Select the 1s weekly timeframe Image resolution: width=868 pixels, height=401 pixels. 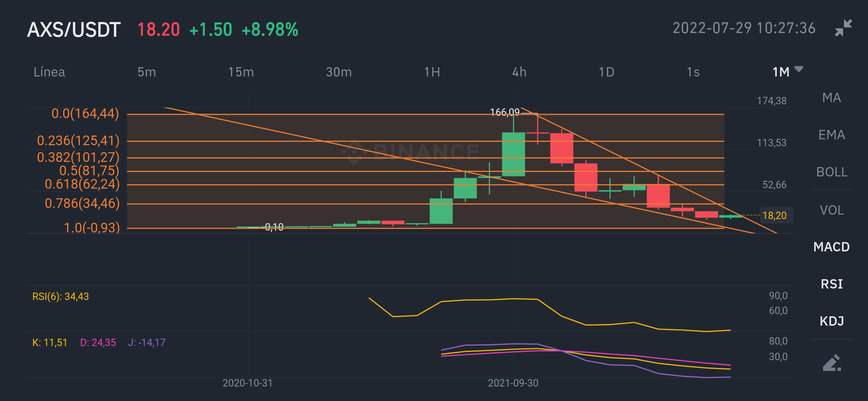pyautogui.click(x=693, y=72)
